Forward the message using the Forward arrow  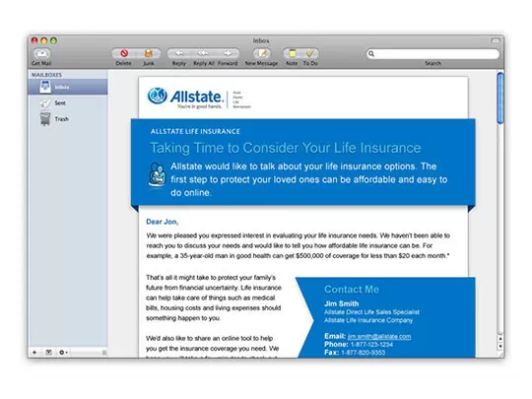coord(228,53)
